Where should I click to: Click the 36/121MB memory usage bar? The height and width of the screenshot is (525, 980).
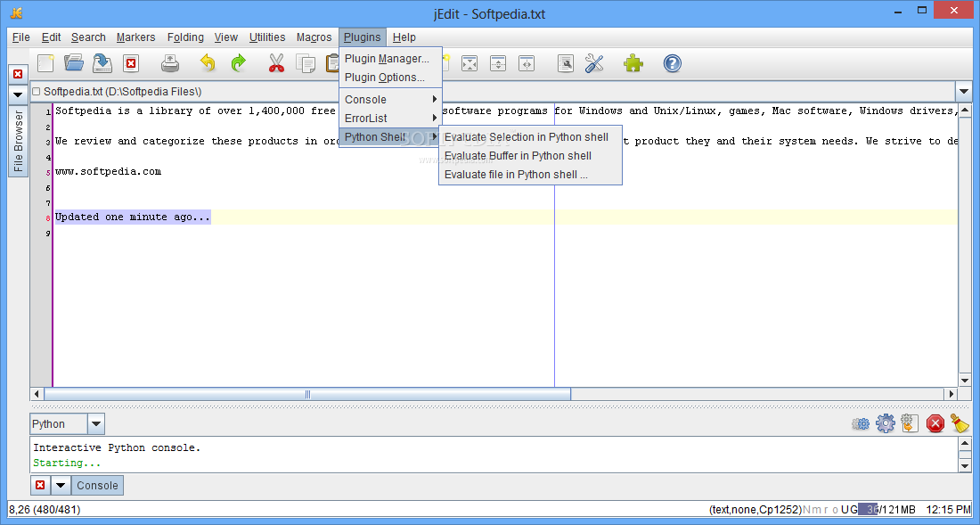[886, 510]
